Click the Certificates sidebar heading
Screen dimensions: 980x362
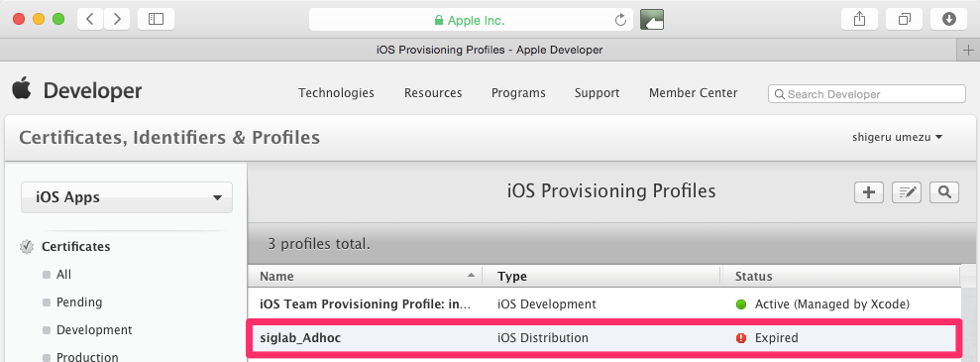point(75,246)
